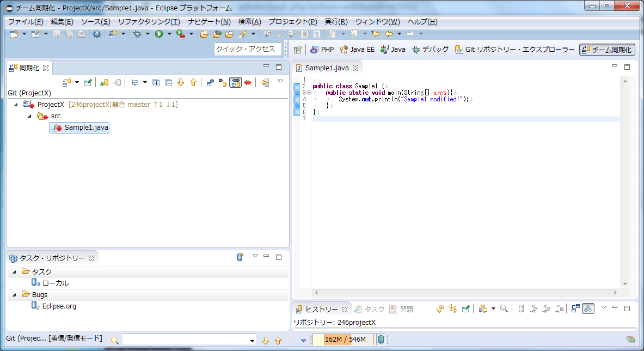
Task: Click the Last Edit Location arrow icon
Action: [376, 34]
